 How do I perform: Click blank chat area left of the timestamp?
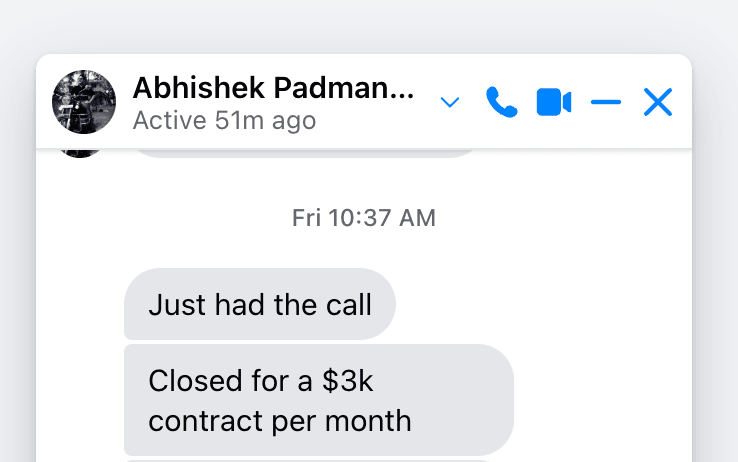[165, 218]
